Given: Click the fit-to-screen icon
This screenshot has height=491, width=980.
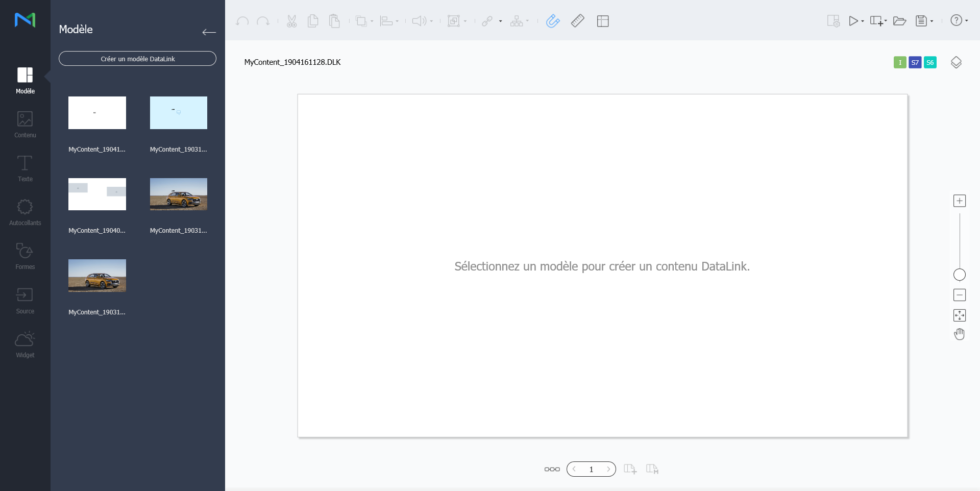Looking at the screenshot, I should tap(959, 315).
